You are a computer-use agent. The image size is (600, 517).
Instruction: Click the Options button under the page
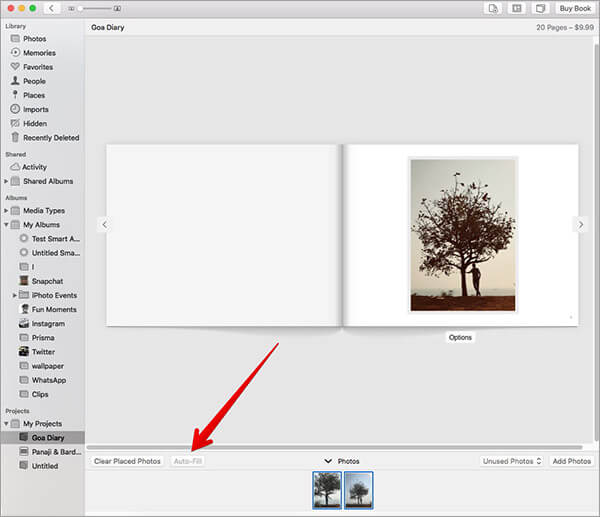pos(460,338)
